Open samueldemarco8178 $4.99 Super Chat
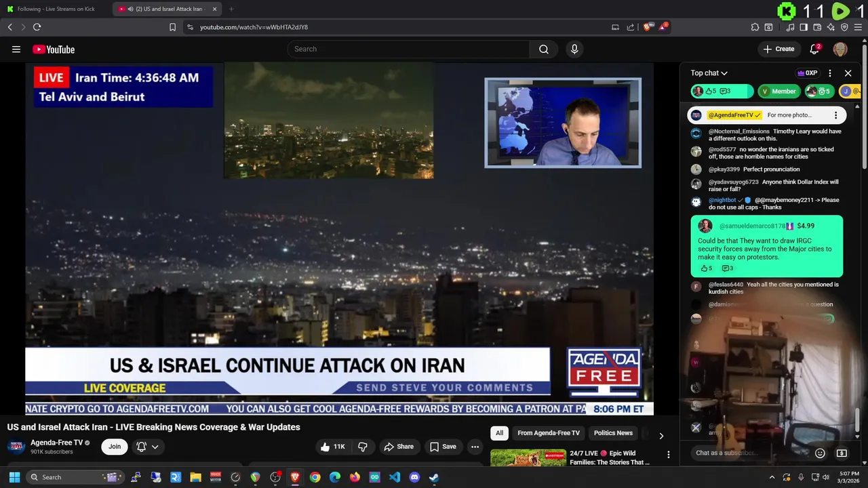 coord(767,246)
